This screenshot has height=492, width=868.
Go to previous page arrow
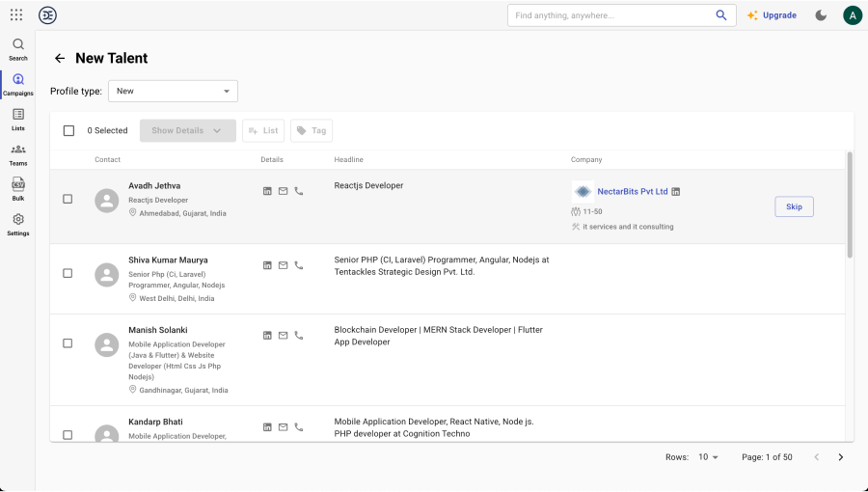817,457
